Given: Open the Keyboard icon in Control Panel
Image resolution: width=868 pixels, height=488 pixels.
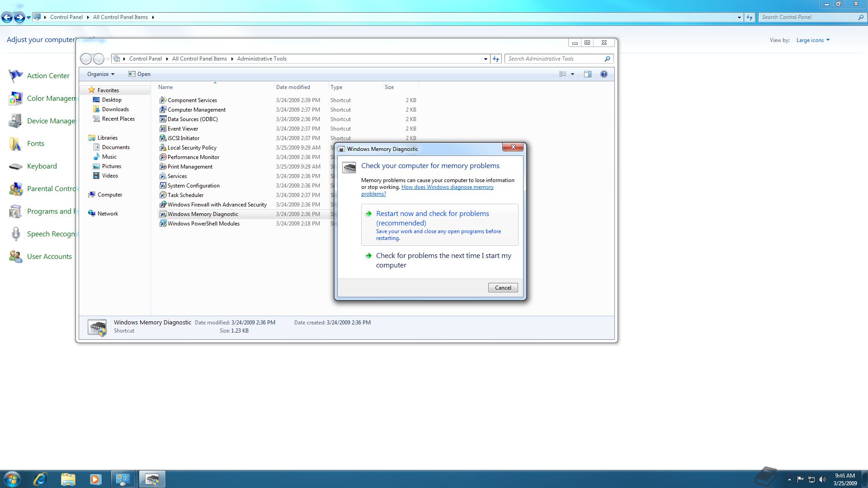Looking at the screenshot, I should pos(15,166).
